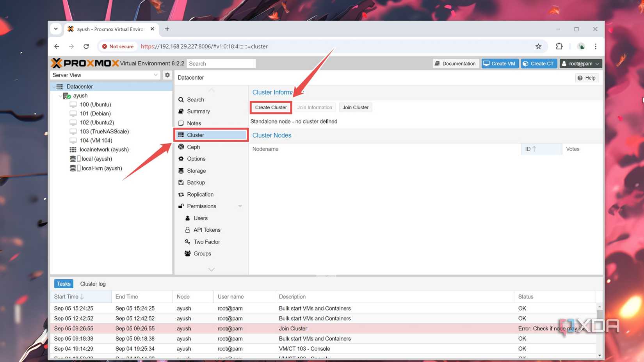Select localnetwork (ayush)
The image size is (644, 362).
(x=104, y=149)
